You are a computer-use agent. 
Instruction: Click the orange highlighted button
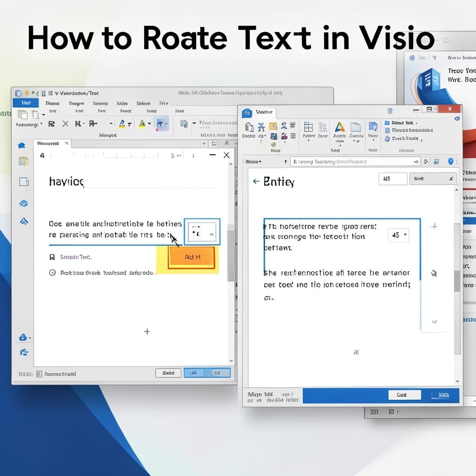pos(192,257)
